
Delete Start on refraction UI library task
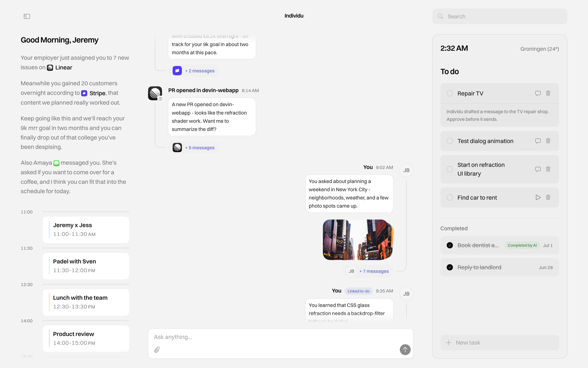548,169
